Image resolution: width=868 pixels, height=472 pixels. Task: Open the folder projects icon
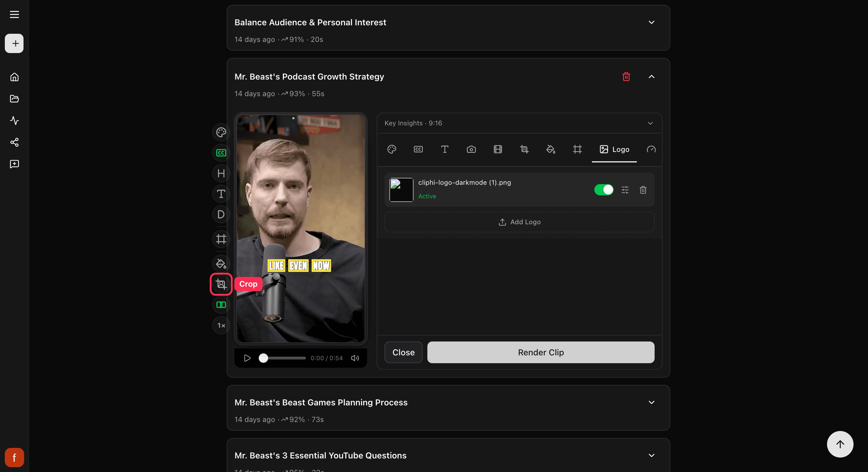14,99
